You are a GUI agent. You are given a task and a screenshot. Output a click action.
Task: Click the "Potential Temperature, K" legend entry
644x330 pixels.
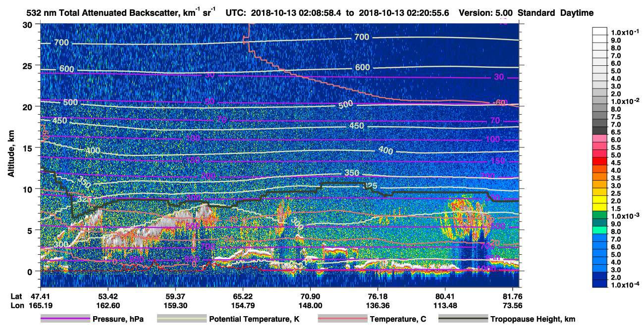coord(254,319)
